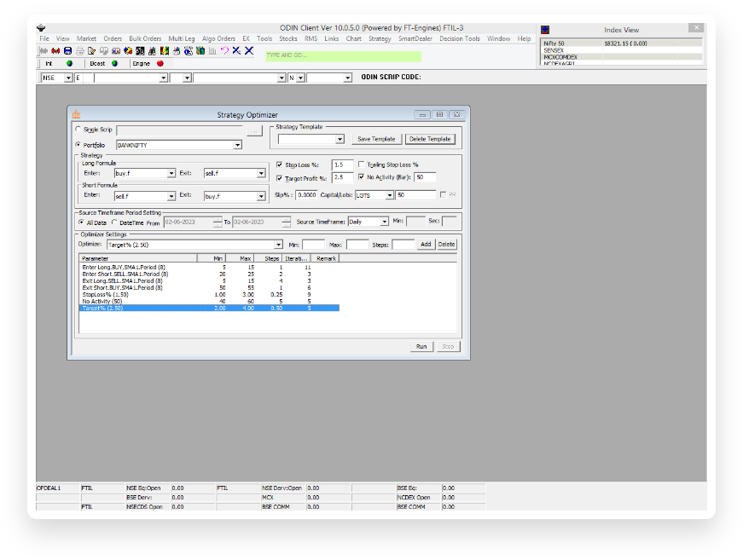Image resolution: width=743 pixels, height=560 pixels.
Task: Open the NSE exchange dropdown
Action: pyautogui.click(x=68, y=78)
